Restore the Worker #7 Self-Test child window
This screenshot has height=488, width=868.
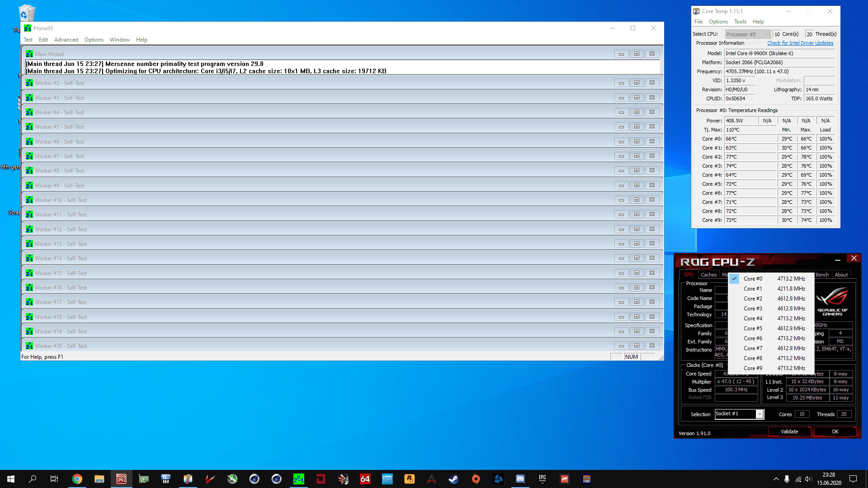[637, 156]
